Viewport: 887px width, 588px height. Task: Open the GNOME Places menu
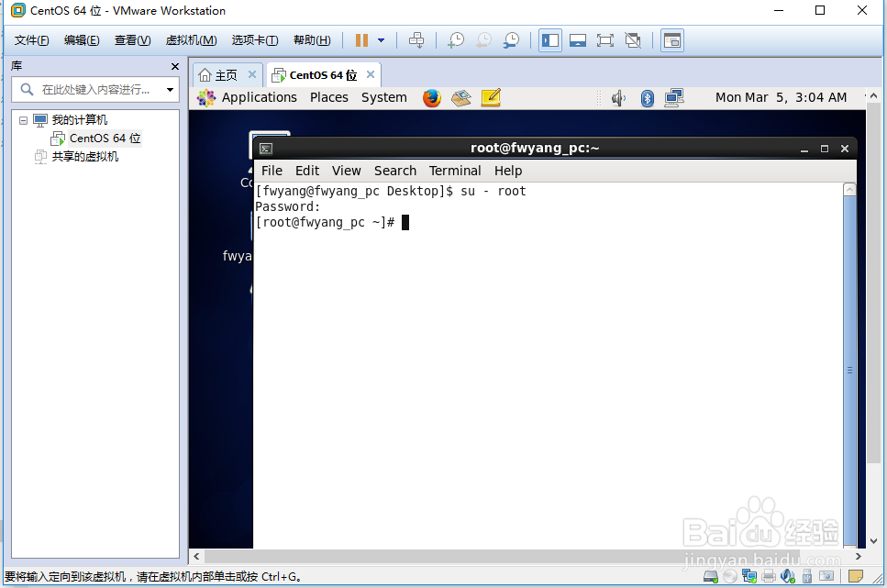(328, 97)
